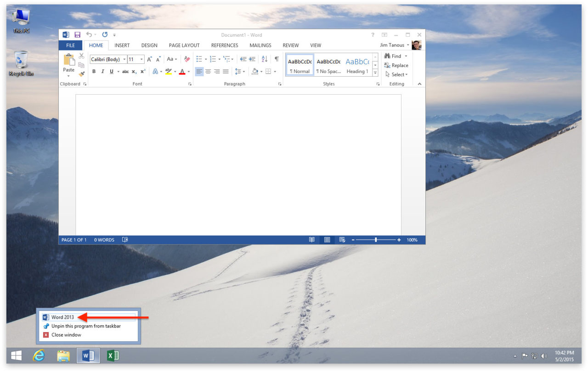Open the font size dropdown
This screenshot has height=372, width=588.
coord(141,59)
